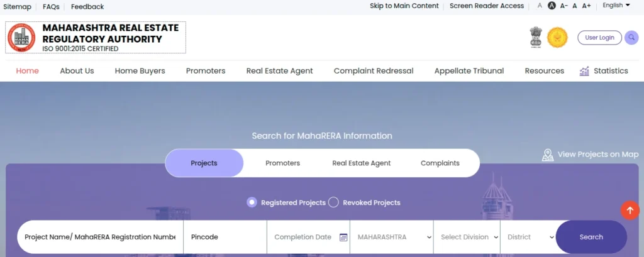Open the Appellate Tribunal menu
Viewport: 644px width, 257px height.
point(469,70)
